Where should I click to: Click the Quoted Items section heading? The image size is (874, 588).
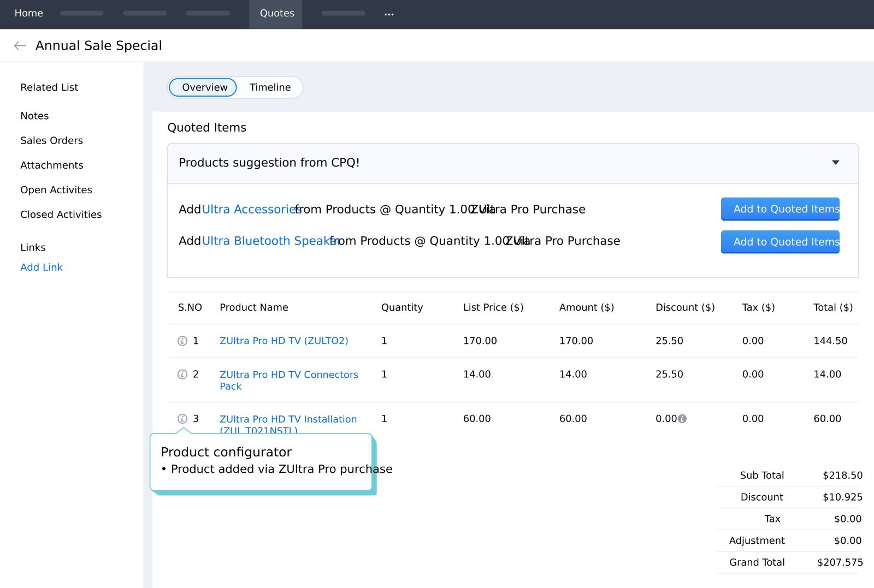(x=207, y=128)
